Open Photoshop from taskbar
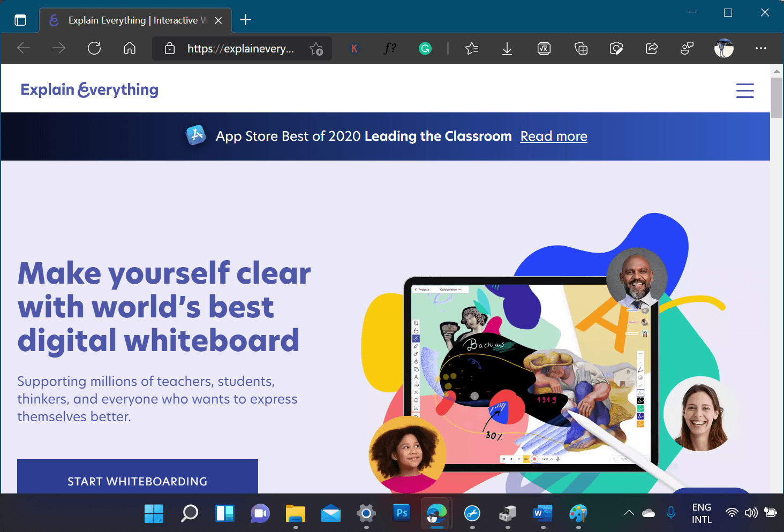 (x=402, y=513)
